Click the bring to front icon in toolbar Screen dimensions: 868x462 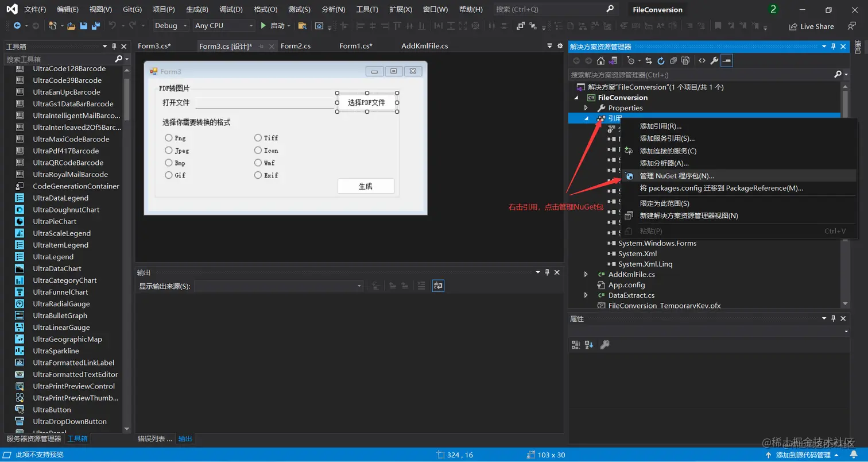(x=520, y=26)
